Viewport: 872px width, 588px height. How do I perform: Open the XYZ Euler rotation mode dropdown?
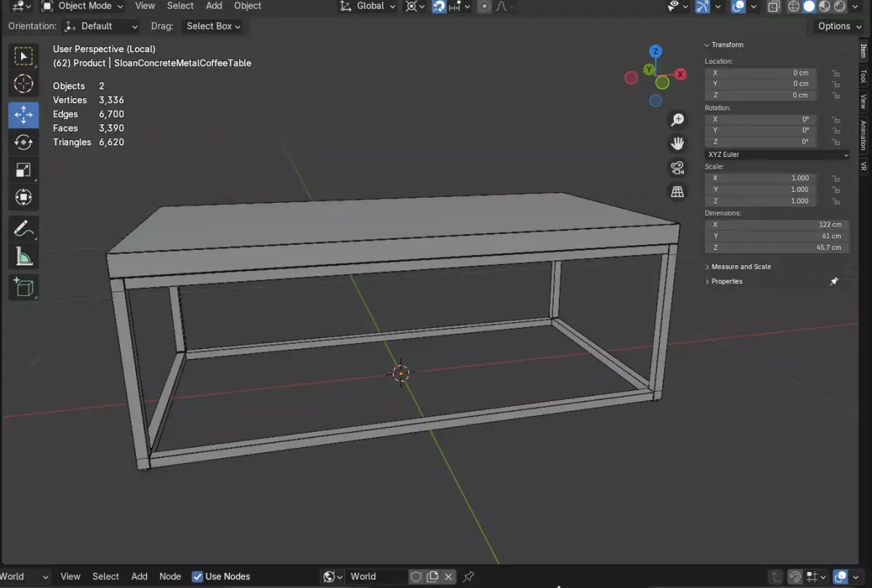[x=777, y=154]
